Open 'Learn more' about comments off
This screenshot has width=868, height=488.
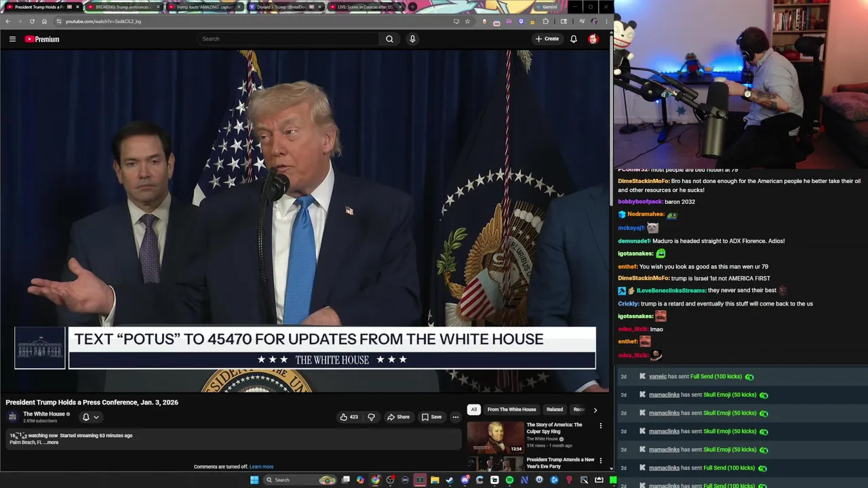261,466
